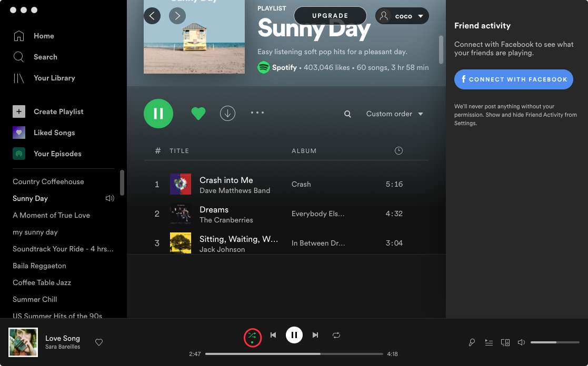Viewport: 588px width, 366px height.
Task: Go back with the left arrow button
Action: click(152, 16)
